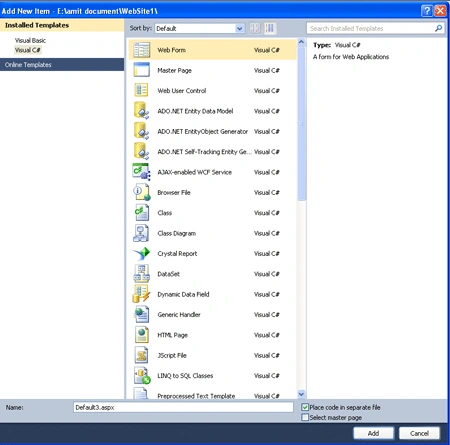Select the Class template icon
The width and height of the screenshot is (450, 445).
tap(142, 213)
